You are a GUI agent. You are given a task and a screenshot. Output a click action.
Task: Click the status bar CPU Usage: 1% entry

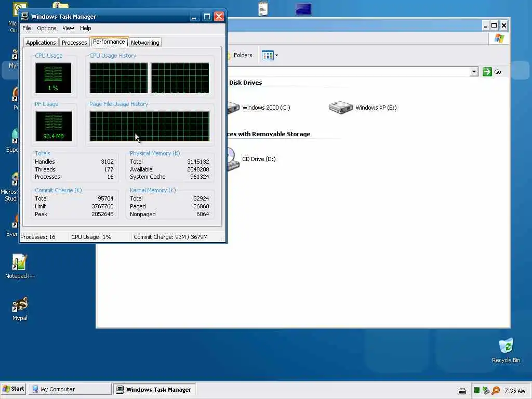[91, 237]
